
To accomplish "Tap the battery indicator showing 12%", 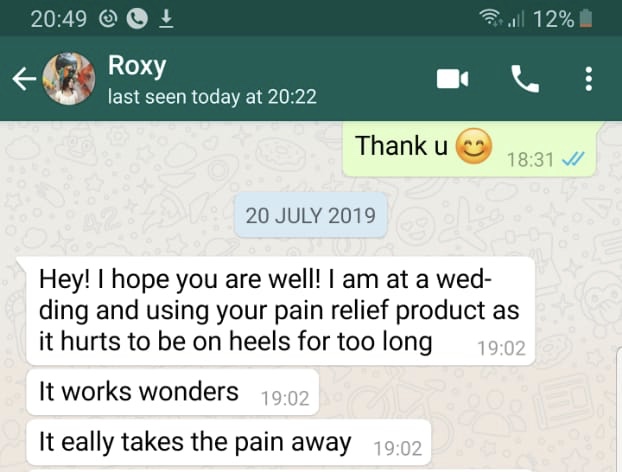I will (563, 19).
